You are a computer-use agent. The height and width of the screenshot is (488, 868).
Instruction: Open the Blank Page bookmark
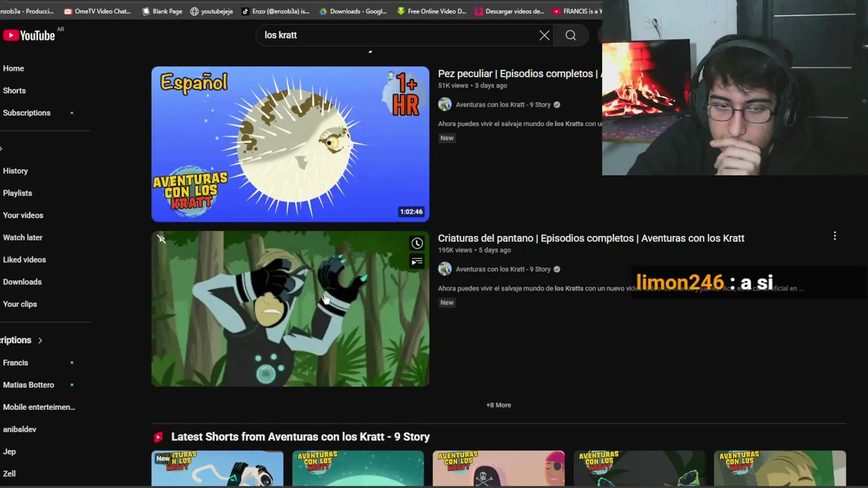[x=161, y=11]
